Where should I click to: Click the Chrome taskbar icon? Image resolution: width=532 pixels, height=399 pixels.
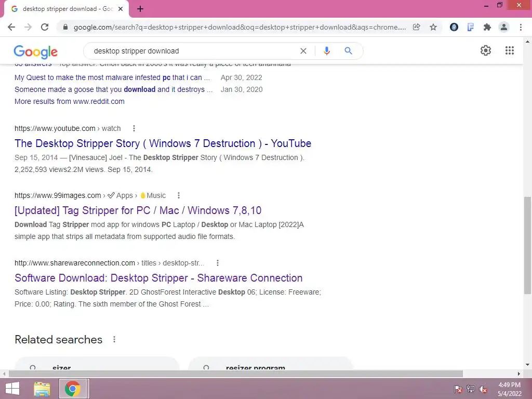click(x=73, y=389)
